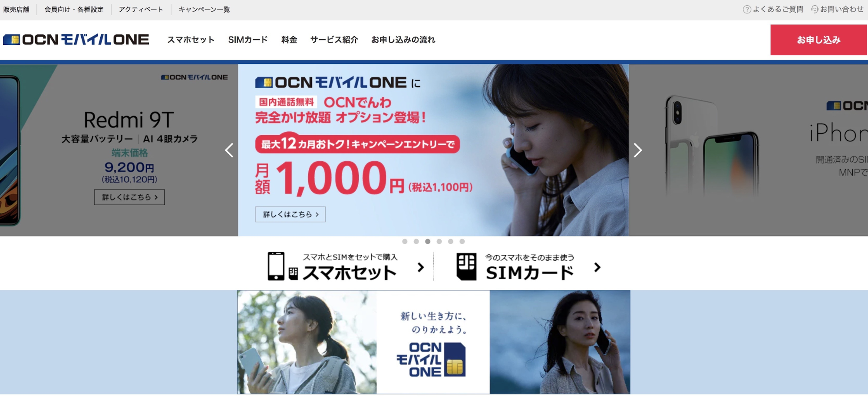Viewport: 868px width, 399px height.
Task: Select the last carousel pagination dot
Action: 462,241
